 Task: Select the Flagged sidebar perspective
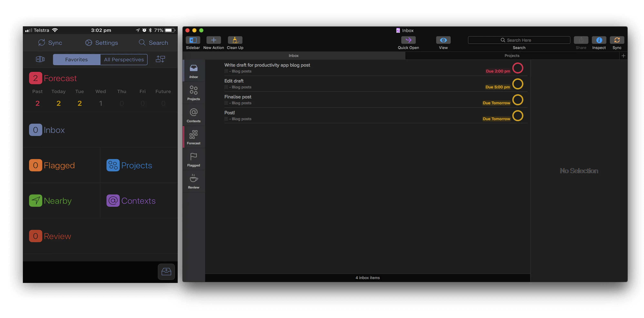(x=193, y=159)
